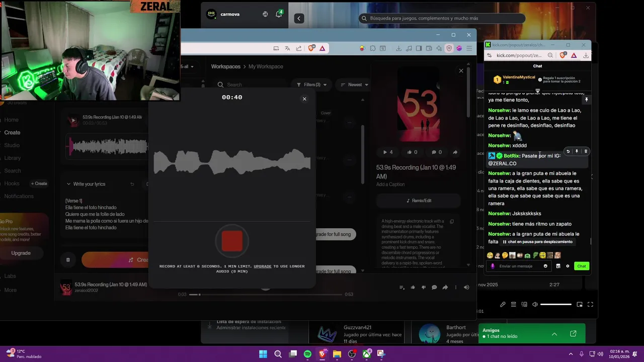Viewport: 644px width, 362px height.
Task: Add a Caption to the recording
Action: [x=390, y=185]
